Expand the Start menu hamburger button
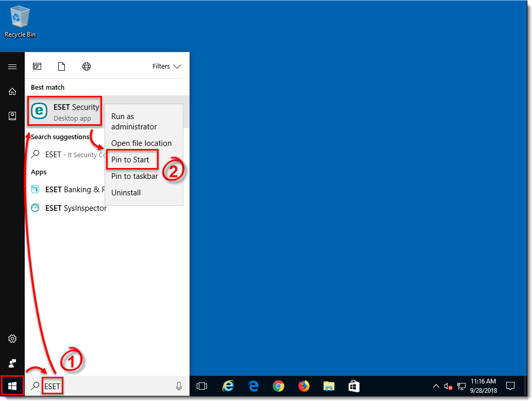532x401 pixels. (12, 66)
